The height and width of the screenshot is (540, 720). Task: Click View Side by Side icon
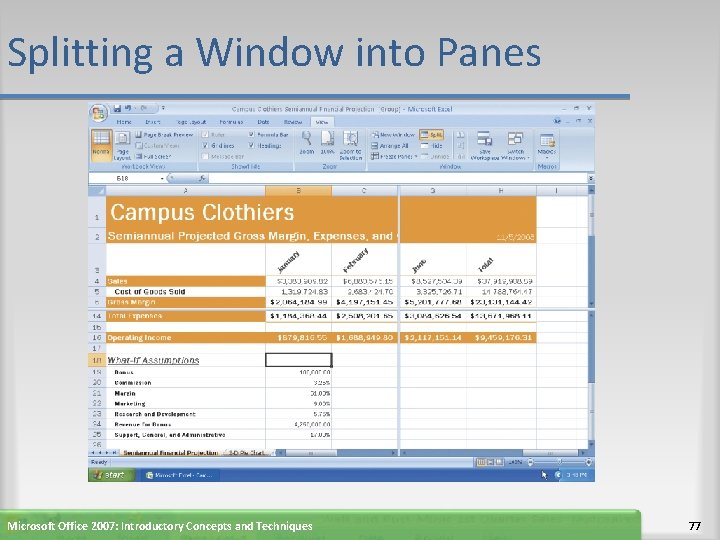click(461, 135)
